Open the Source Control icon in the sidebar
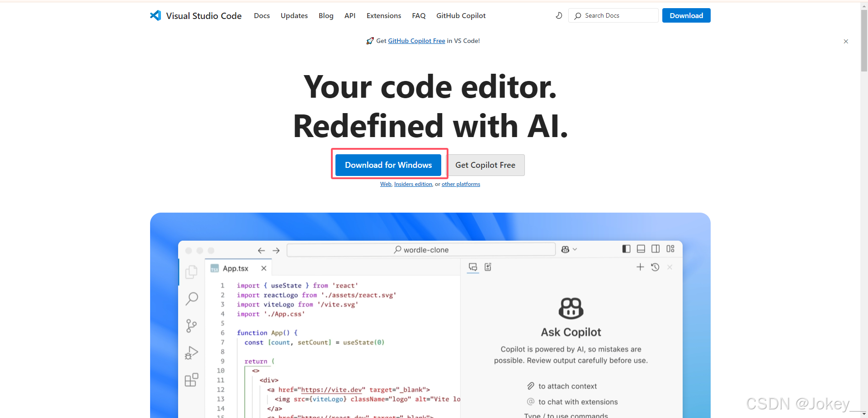 pyautogui.click(x=191, y=326)
